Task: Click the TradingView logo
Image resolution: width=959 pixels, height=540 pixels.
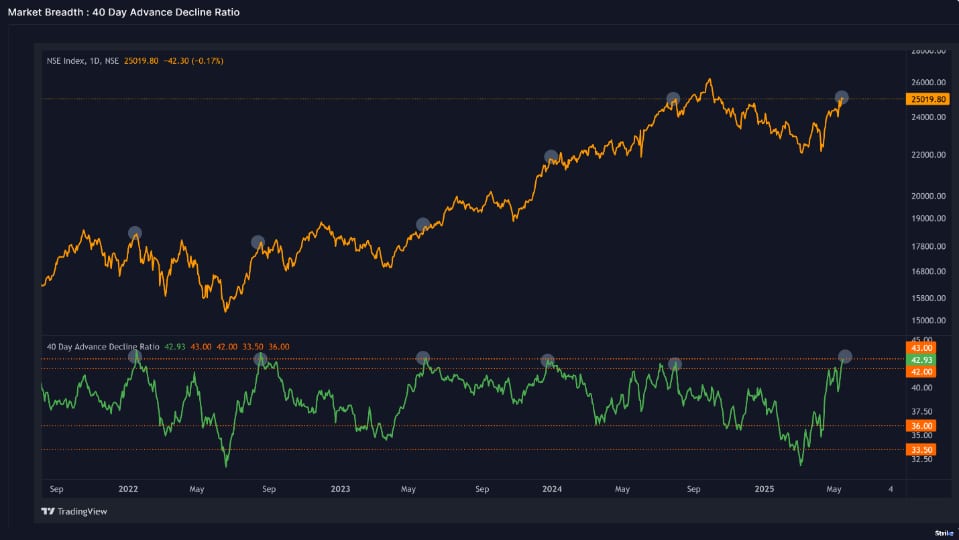Action: [x=73, y=511]
